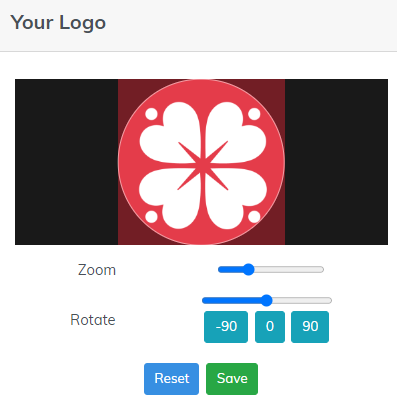Click the Rotate slider handle
Image resolution: width=397 pixels, height=415 pixels.
coord(266,300)
